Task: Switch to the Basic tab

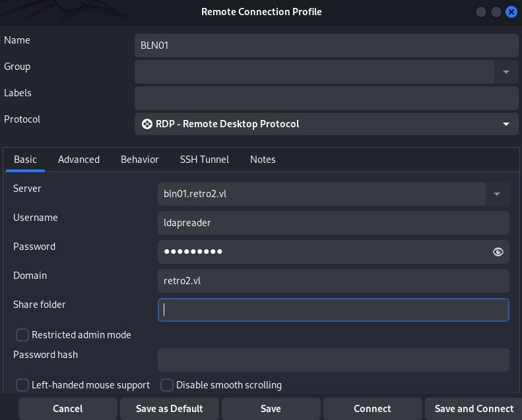Action: click(x=25, y=160)
